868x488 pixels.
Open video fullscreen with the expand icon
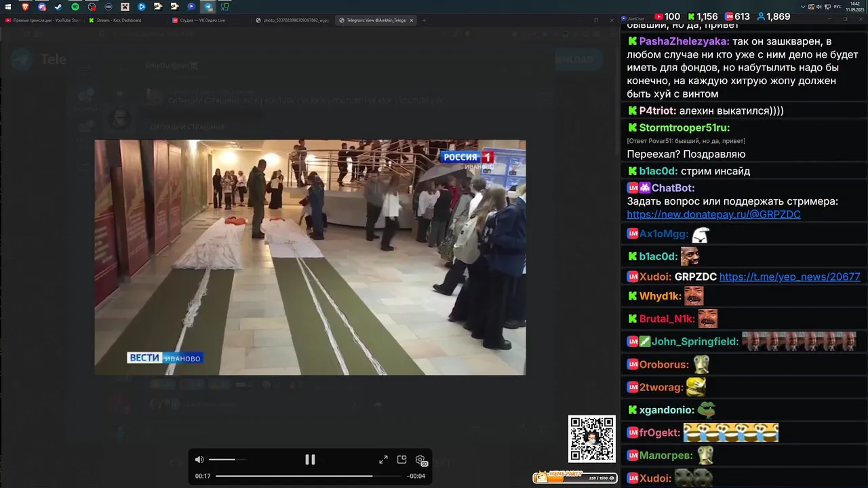tap(383, 460)
